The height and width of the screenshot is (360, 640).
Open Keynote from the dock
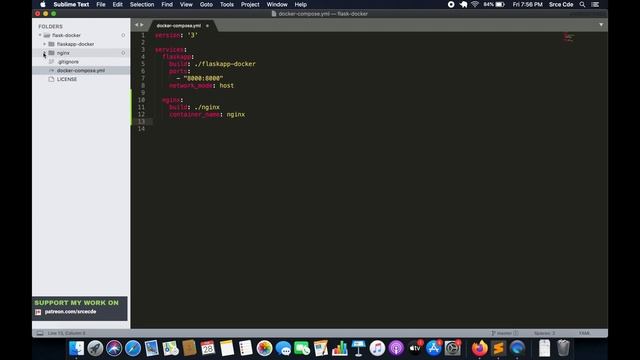click(358, 348)
